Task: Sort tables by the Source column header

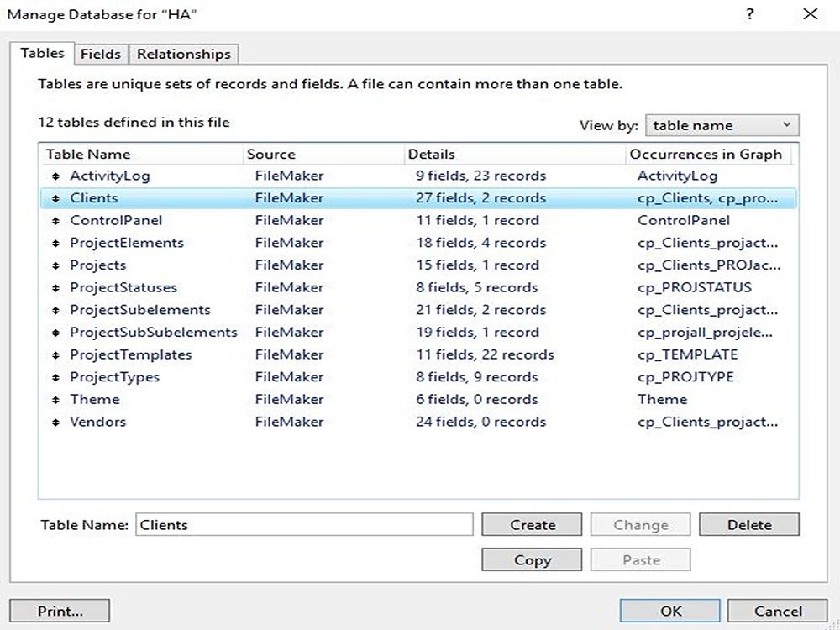Action: (269, 154)
